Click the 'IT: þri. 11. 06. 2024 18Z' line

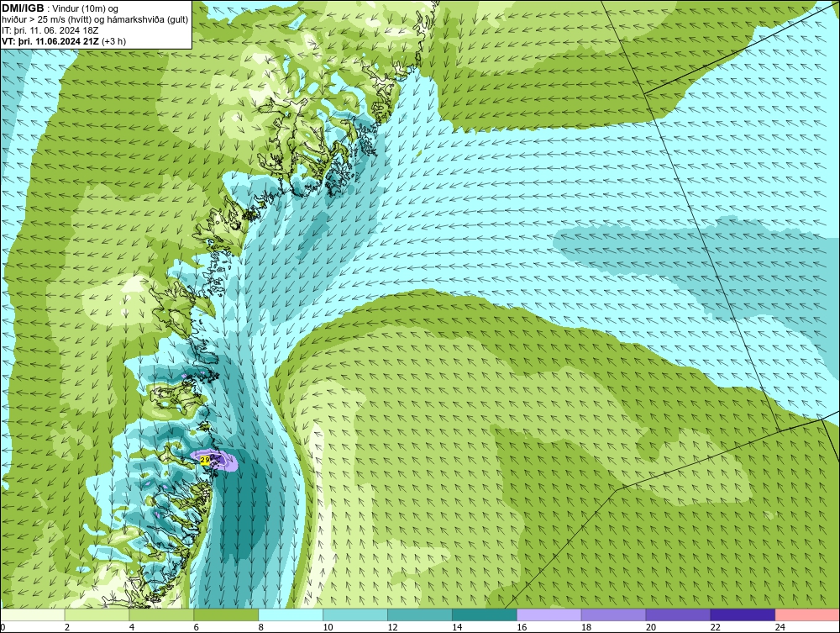click(x=50, y=30)
